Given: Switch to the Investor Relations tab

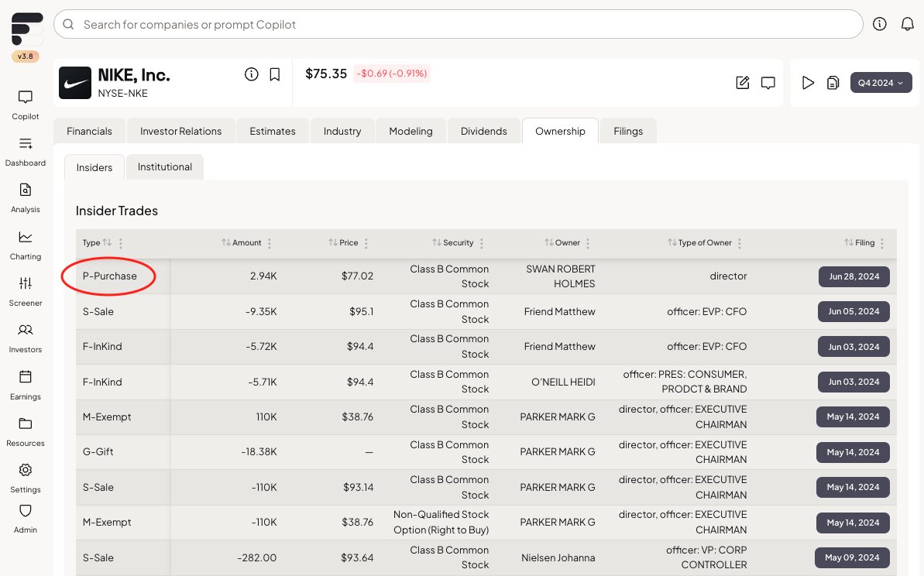Looking at the screenshot, I should [181, 131].
